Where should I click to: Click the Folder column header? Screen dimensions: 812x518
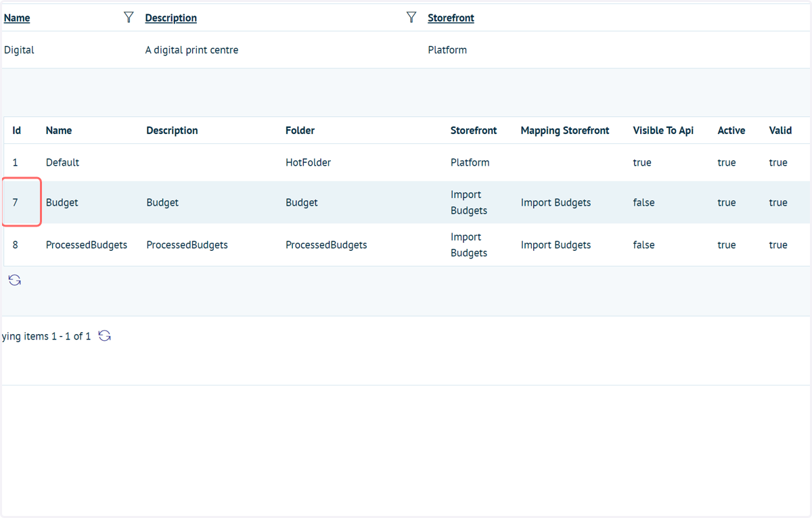pyautogui.click(x=300, y=131)
